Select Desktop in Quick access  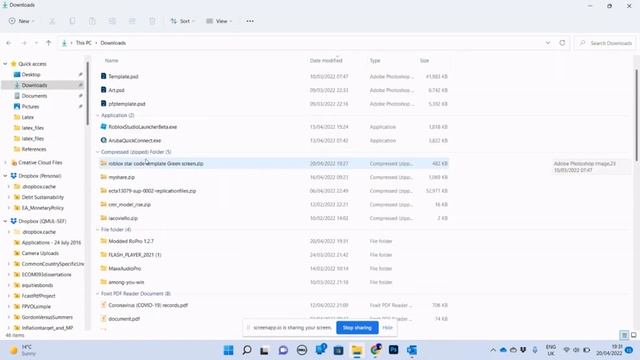(31, 75)
